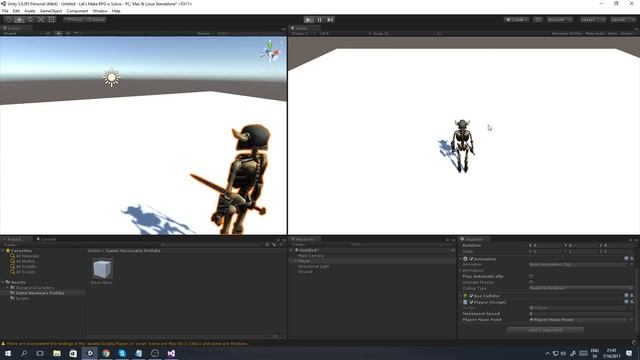640x360 pixels.
Task: Switch to the Console tab
Action: pyautogui.click(x=46, y=239)
